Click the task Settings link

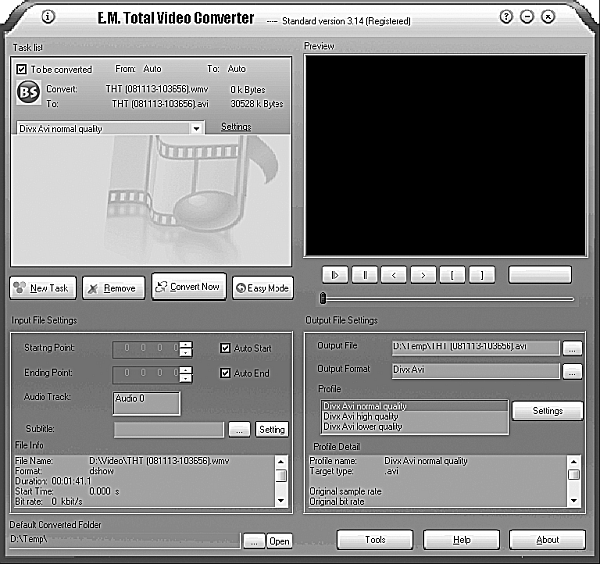tap(236, 127)
